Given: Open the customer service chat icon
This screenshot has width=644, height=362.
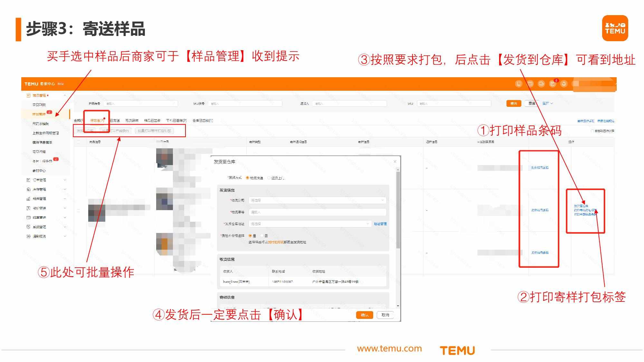Looking at the screenshot, I should point(541,84).
